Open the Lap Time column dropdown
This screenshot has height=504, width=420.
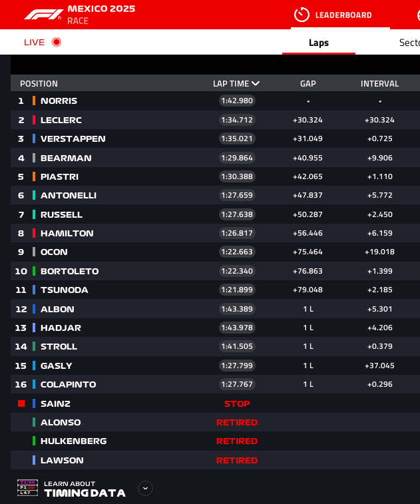(x=256, y=84)
